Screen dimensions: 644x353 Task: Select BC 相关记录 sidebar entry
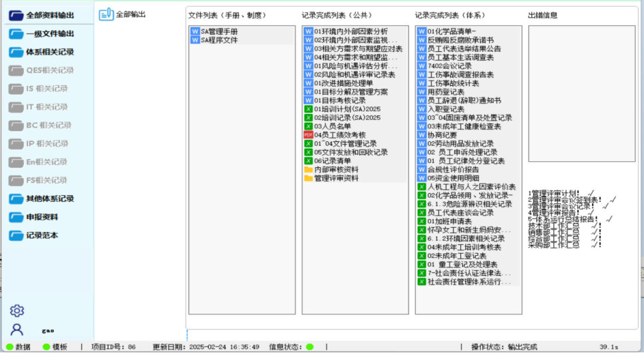(49, 125)
